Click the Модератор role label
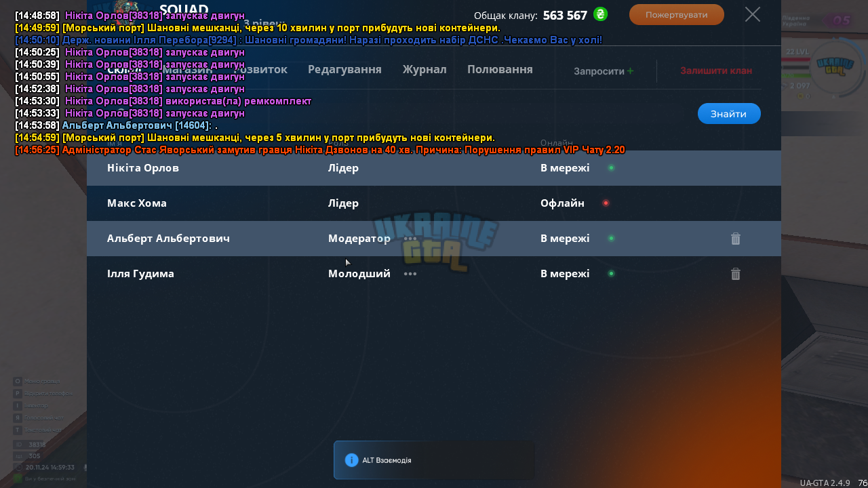The height and width of the screenshot is (488, 868). pos(359,239)
